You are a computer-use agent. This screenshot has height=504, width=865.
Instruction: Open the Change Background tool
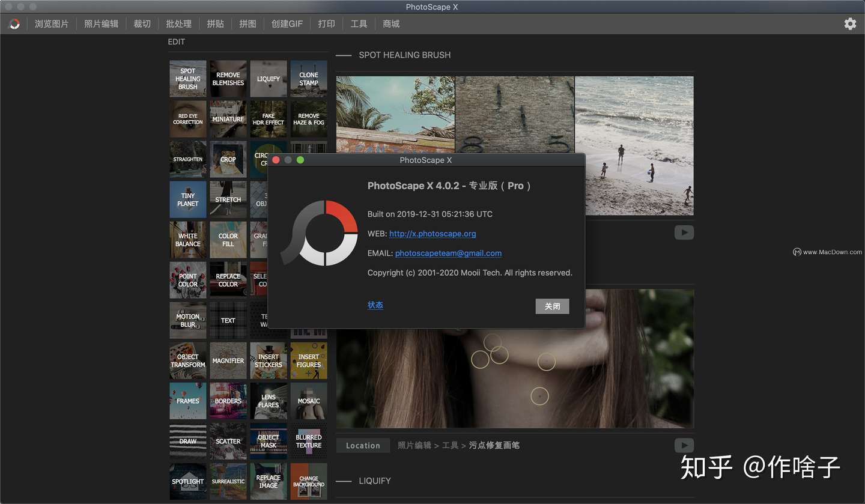(308, 481)
